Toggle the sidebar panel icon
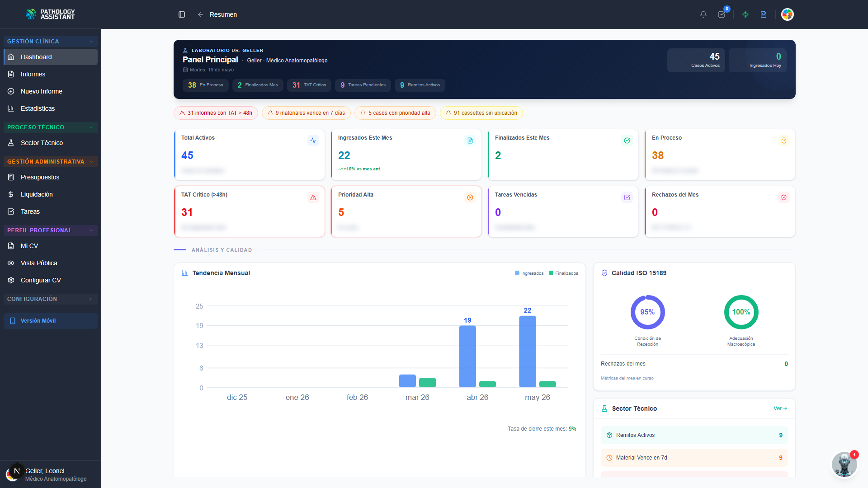This screenshot has width=868, height=488. tap(182, 14)
